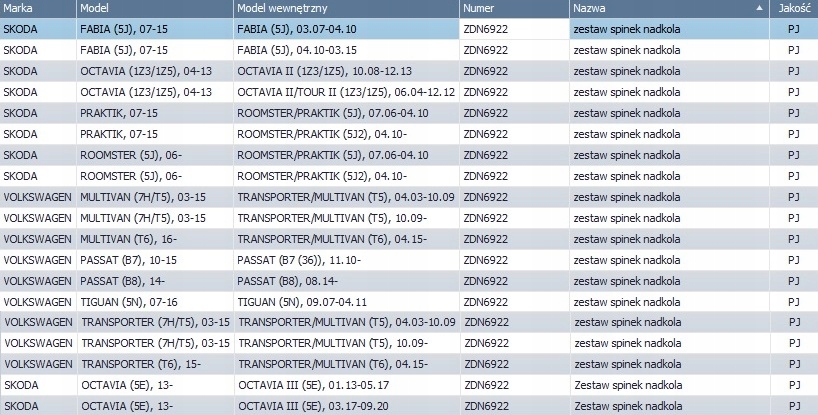Click the Jakość column header
This screenshot has height=415, width=818.
click(x=794, y=9)
